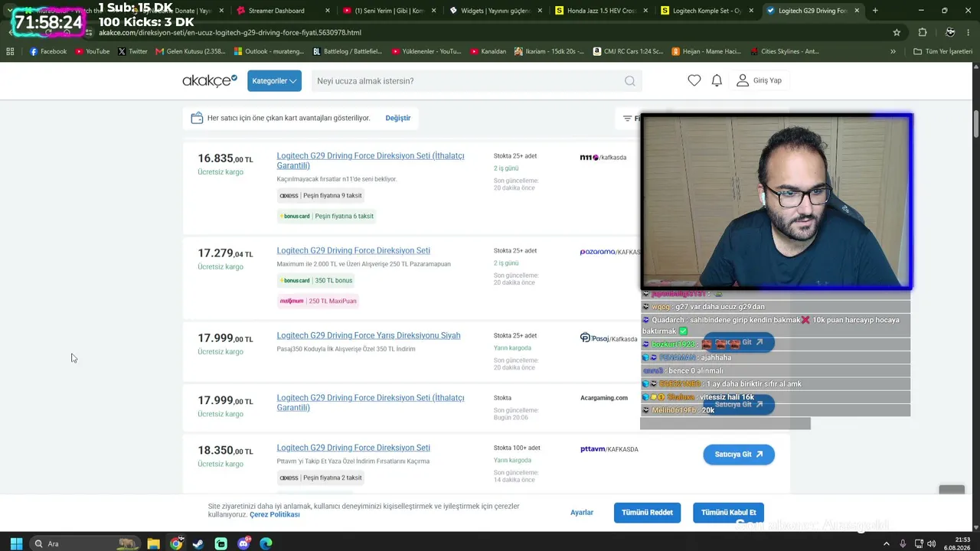Click the page vertical scrollbar
This screenshot has height=551, width=980.
click(976, 122)
